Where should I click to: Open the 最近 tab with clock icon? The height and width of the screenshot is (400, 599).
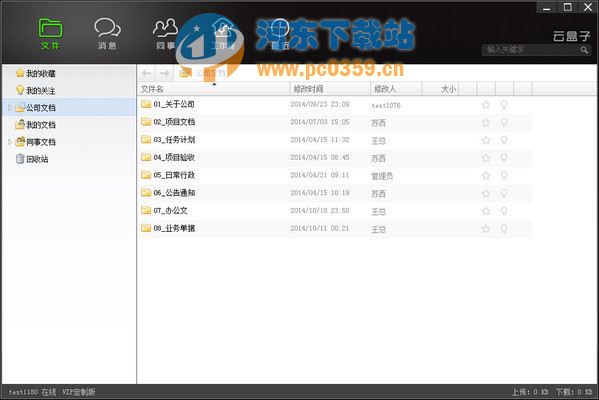pyautogui.click(x=280, y=34)
